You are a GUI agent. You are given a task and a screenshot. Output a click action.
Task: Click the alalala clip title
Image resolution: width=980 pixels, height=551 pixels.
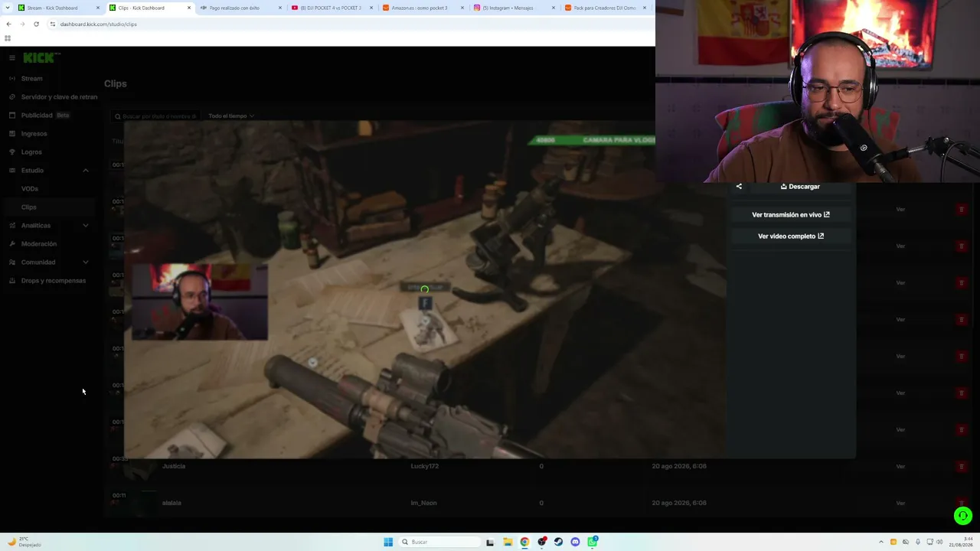click(171, 503)
